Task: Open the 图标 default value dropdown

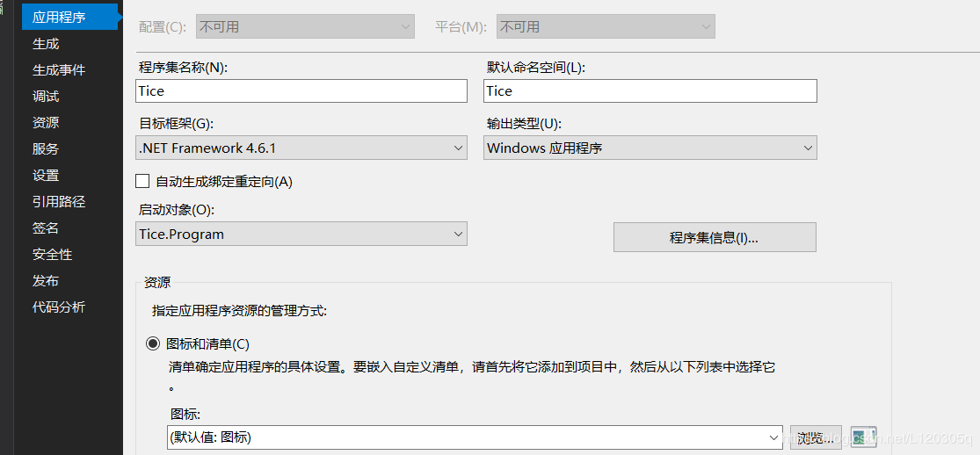Action: click(x=475, y=437)
